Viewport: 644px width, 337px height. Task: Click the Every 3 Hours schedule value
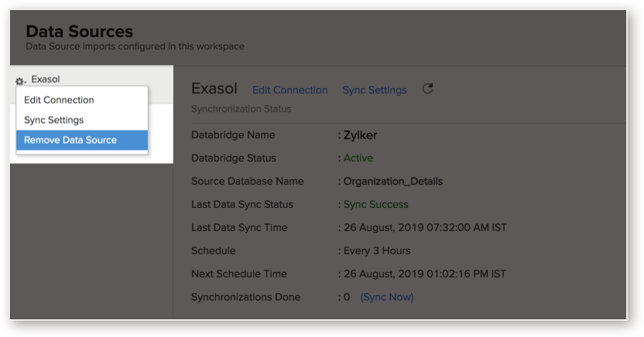(377, 251)
